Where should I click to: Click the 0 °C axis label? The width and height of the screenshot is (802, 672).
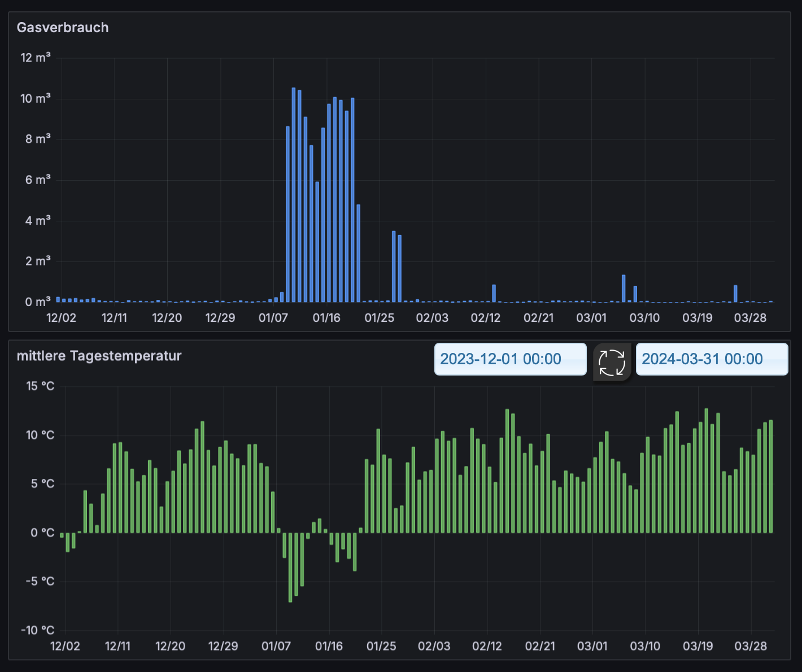42,533
